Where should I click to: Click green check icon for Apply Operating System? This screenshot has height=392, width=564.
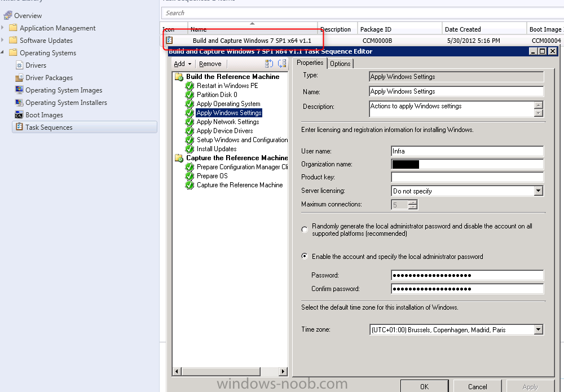190,104
